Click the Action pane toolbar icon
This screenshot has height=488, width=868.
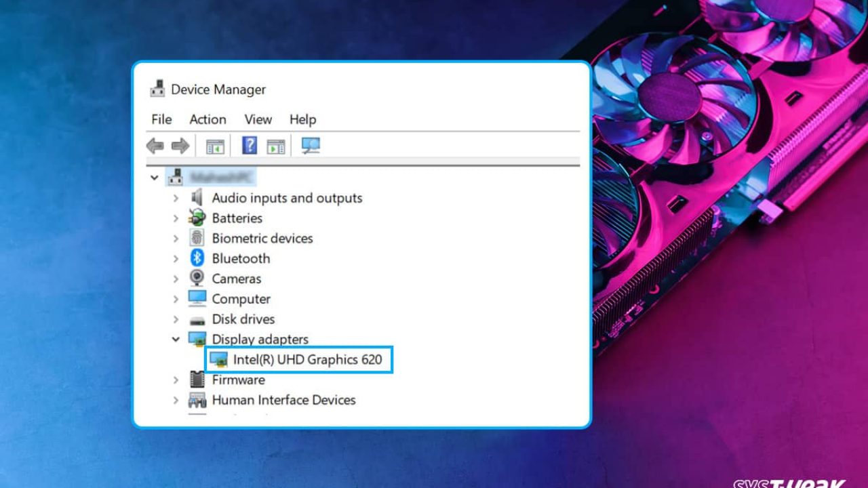click(x=275, y=146)
